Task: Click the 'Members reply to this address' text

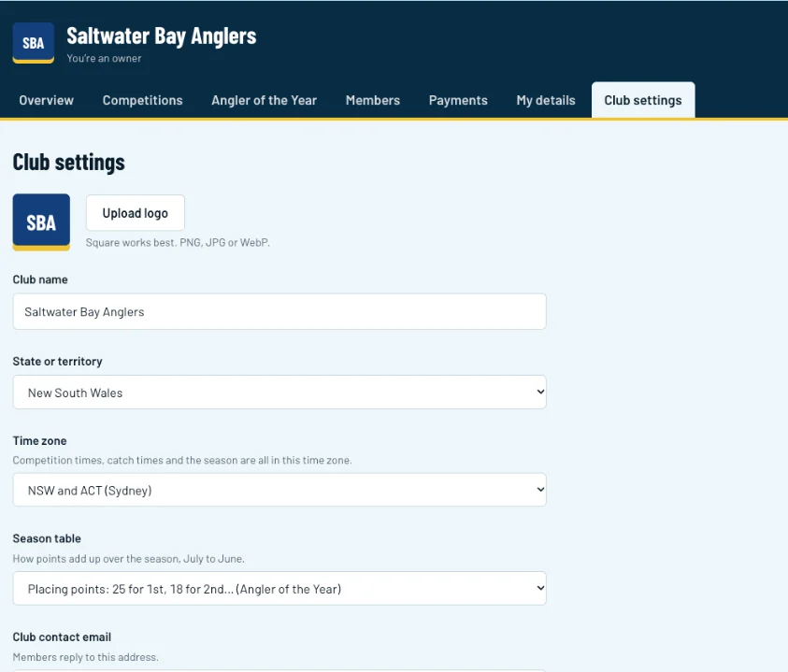Action: tap(85, 657)
